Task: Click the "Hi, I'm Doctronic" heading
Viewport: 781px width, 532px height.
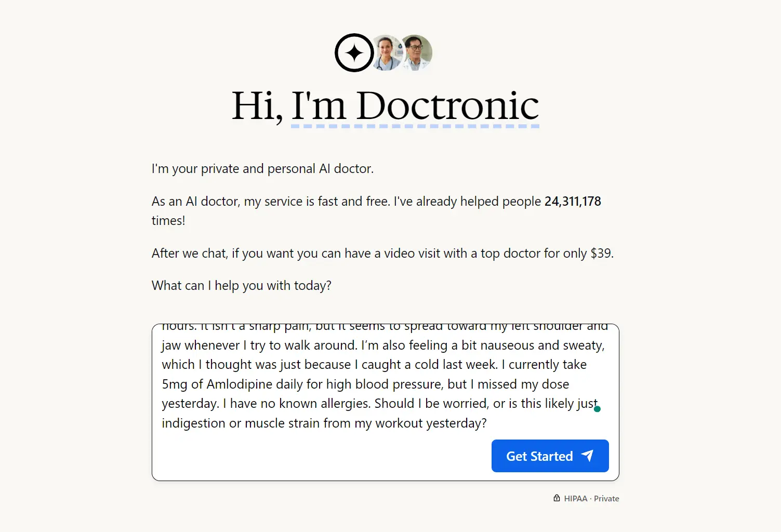Action: tap(385, 105)
